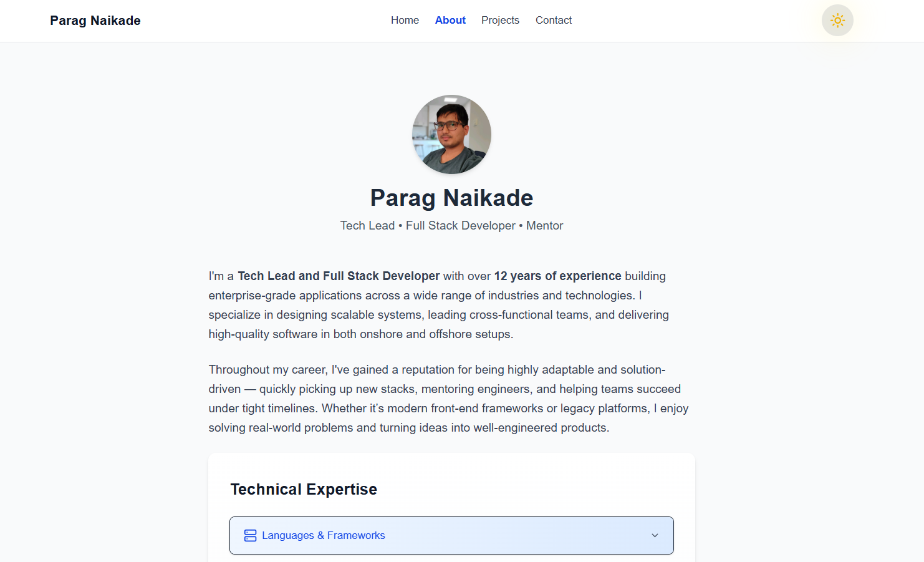Image resolution: width=924 pixels, height=562 pixels.
Task: Click the chevron on the Languages & Frameworks bar
Action: [x=655, y=535]
